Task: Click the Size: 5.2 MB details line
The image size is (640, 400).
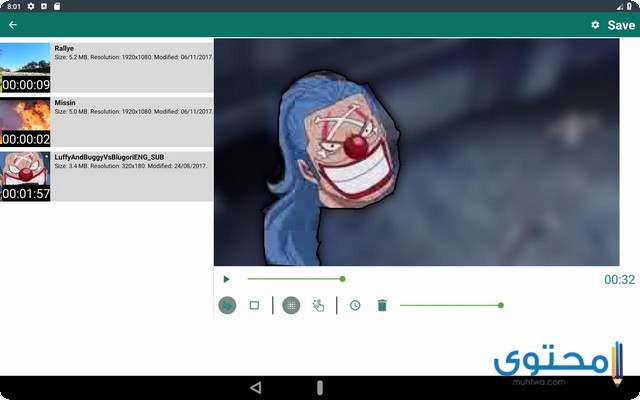Action: click(134, 58)
